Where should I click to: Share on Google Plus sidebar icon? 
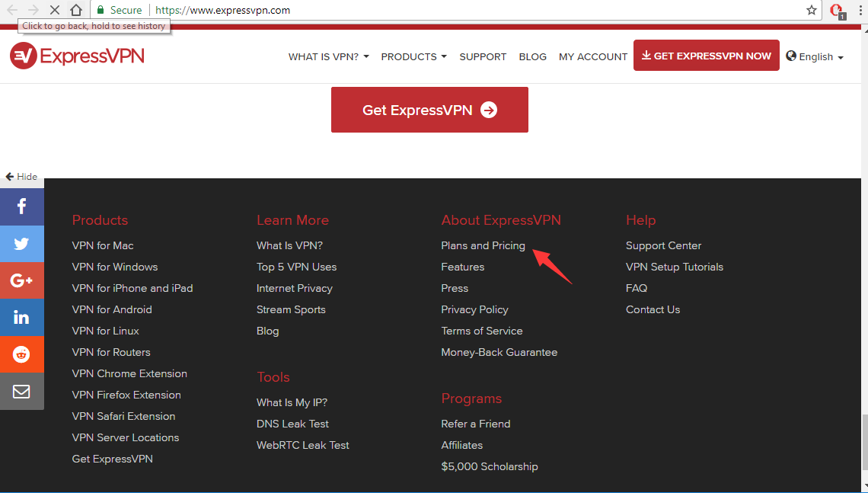tap(21, 280)
